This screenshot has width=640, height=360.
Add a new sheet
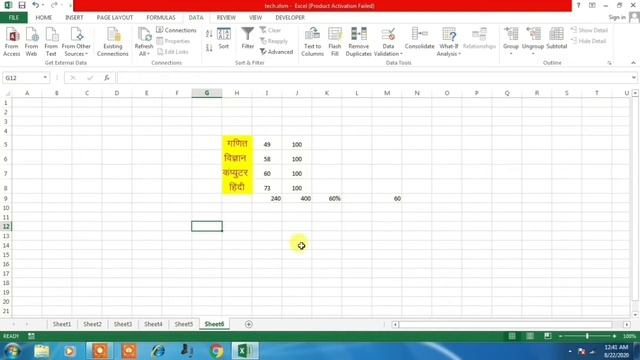click(x=249, y=324)
